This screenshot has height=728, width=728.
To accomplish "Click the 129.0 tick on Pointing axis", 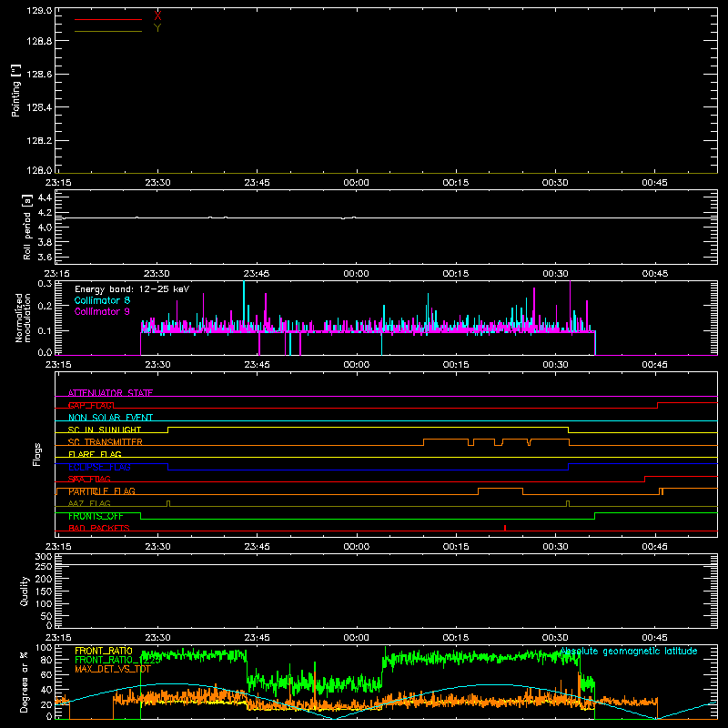I will click(39, 10).
